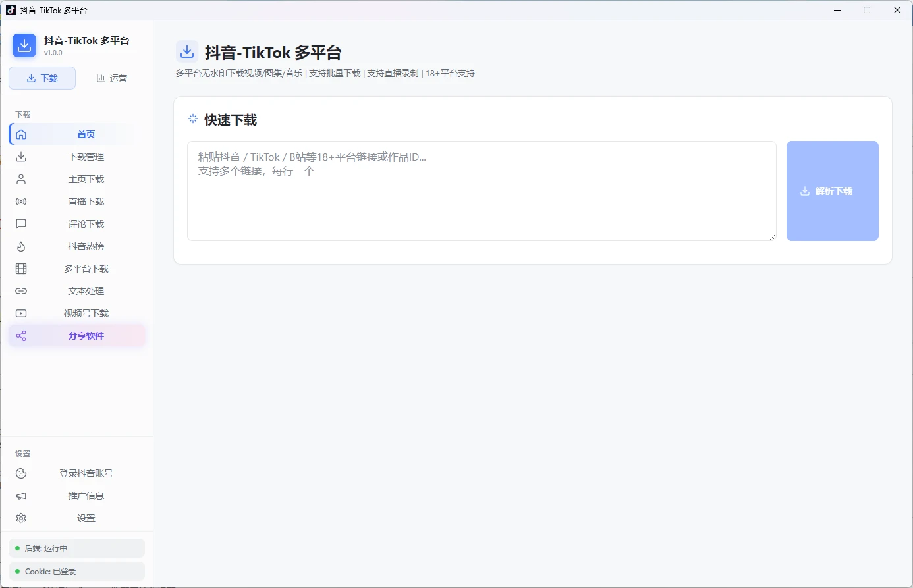Click the v1.0.0 version label
This screenshot has width=913, height=588.
53,53
